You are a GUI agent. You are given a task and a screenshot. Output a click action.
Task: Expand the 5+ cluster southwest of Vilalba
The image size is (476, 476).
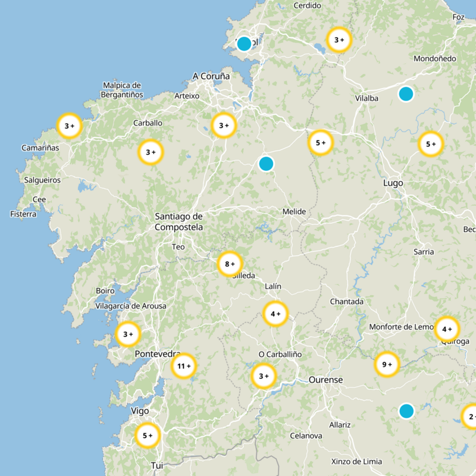coord(321,143)
